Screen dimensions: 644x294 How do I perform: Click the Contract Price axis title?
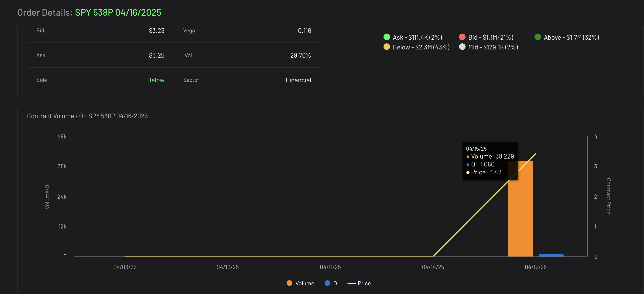tap(609, 196)
